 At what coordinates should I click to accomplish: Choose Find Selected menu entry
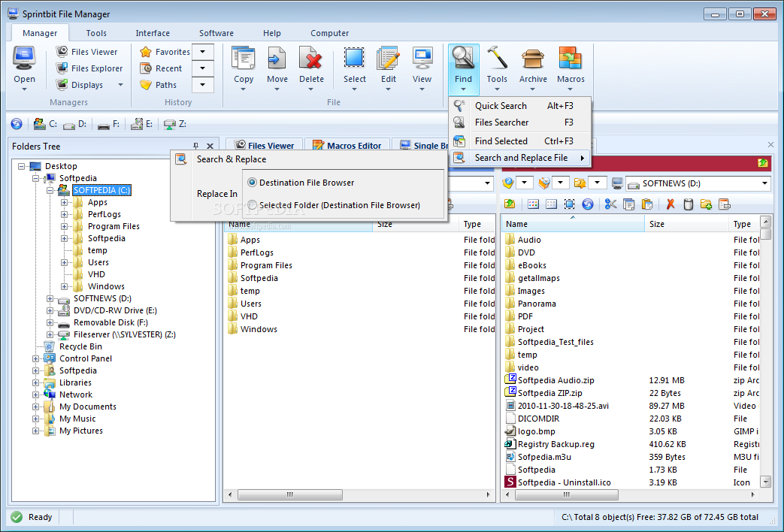[520, 141]
